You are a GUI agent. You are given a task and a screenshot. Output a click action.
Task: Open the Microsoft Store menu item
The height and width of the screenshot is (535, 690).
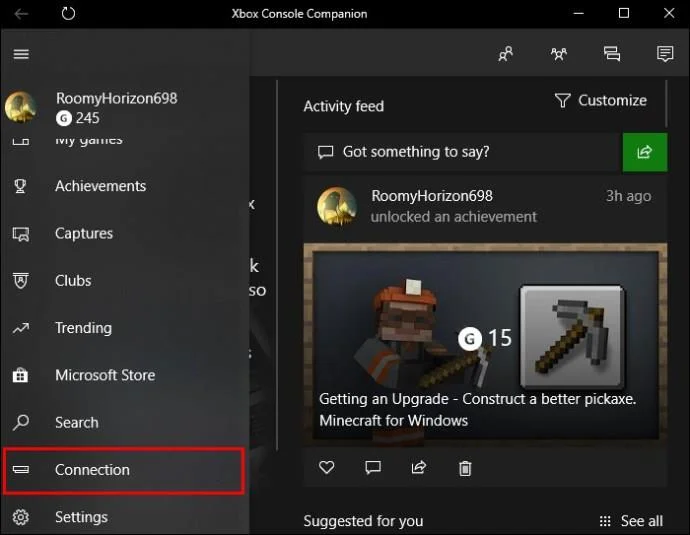click(125, 375)
